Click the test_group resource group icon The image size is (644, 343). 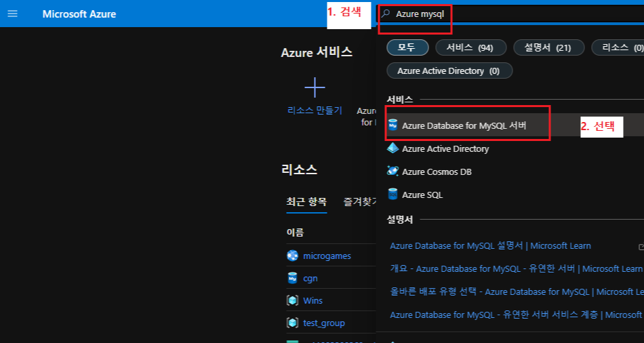tap(292, 323)
